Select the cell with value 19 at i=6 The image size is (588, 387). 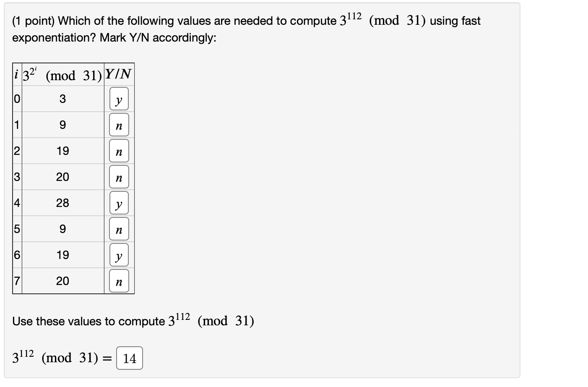point(62,255)
